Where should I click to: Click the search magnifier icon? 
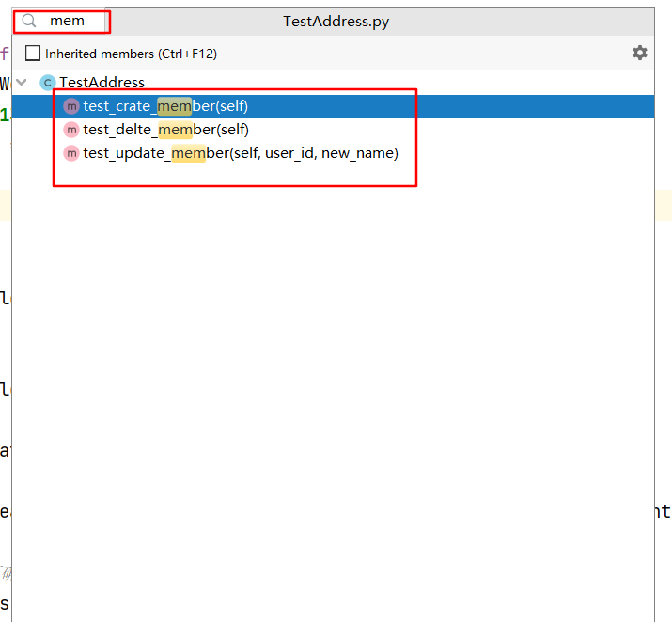29,20
